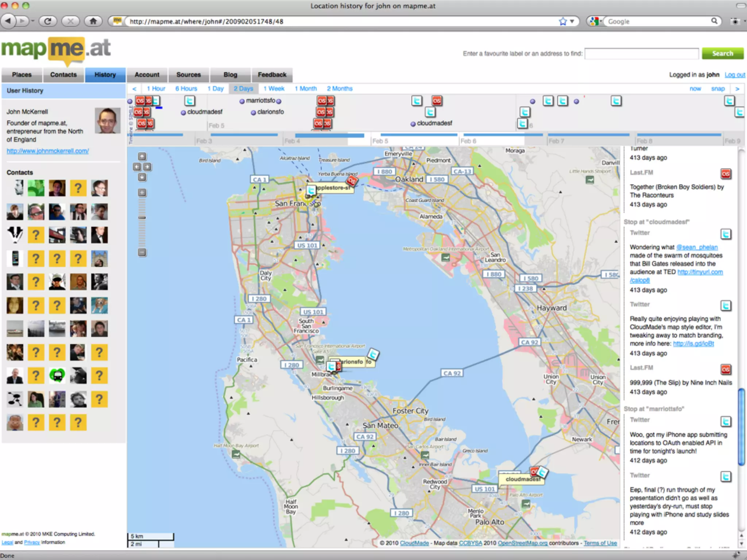Screen dimensions: 747x560
Task: Switch to the Account tab
Action: 147,75
